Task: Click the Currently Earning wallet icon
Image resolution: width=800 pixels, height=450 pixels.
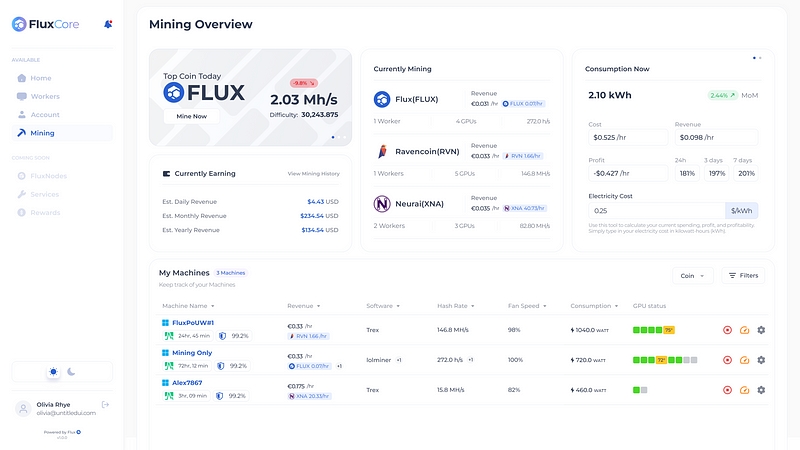Action: pyautogui.click(x=166, y=173)
